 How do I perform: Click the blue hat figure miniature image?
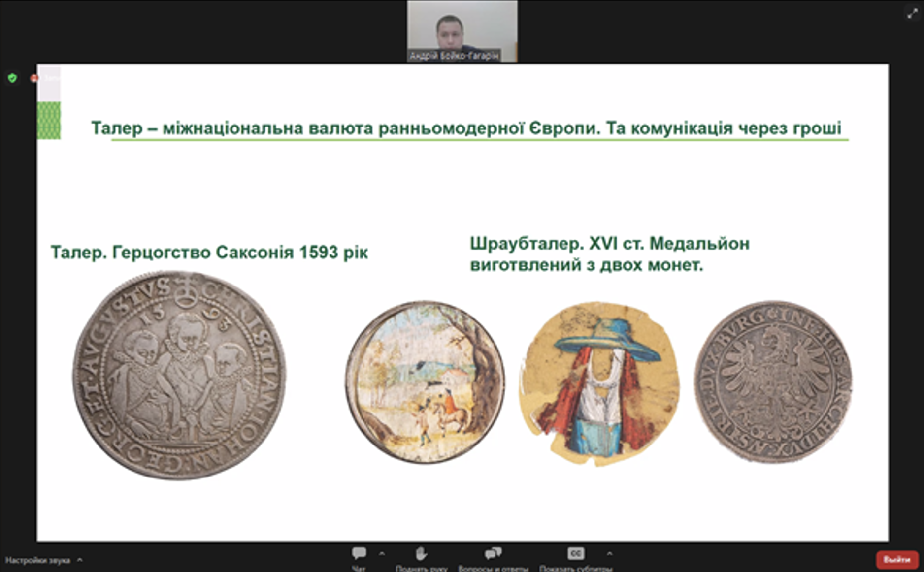pyautogui.click(x=599, y=384)
